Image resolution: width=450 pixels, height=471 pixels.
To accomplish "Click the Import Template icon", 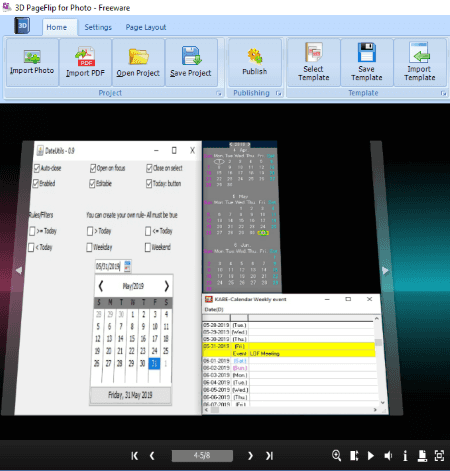I will coord(419,52).
